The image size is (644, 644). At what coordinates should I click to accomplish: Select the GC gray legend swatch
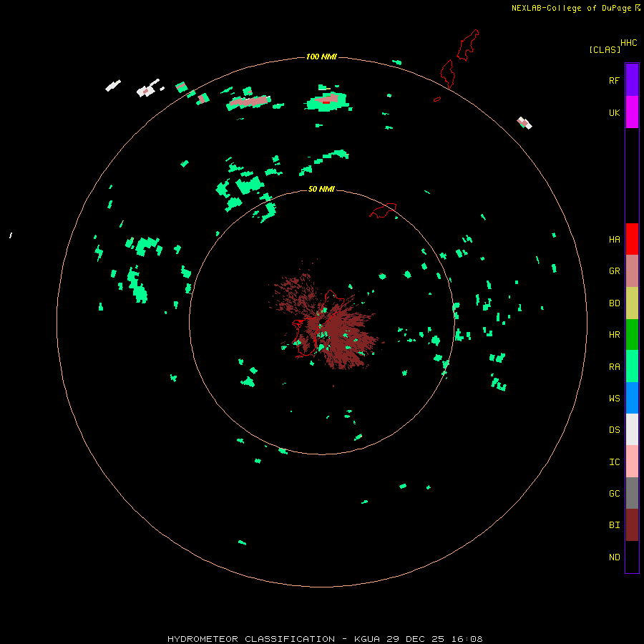(x=632, y=493)
